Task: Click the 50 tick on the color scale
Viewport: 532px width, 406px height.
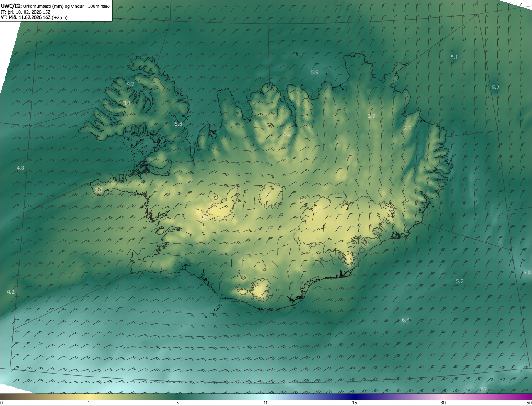Action: [529, 403]
